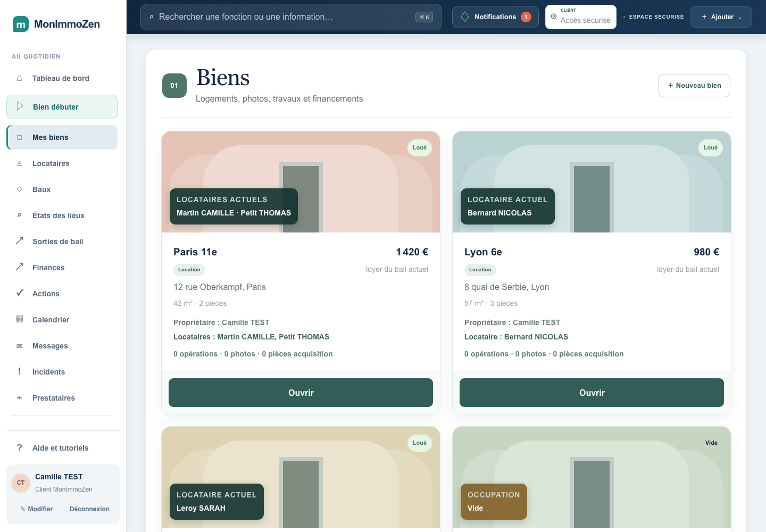Click the Sorties de bail arrow icon
Screen dimensions: 766x532
(20, 240)
